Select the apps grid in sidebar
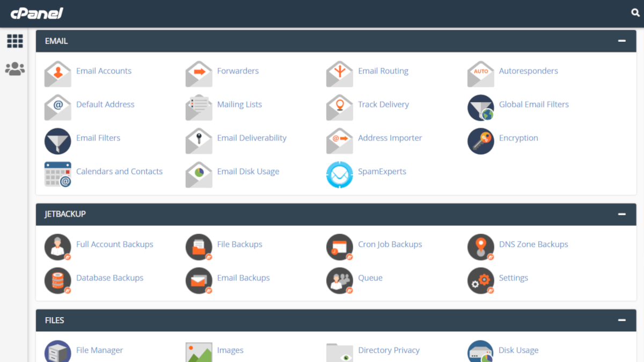The height and width of the screenshot is (362, 644). [x=14, y=41]
